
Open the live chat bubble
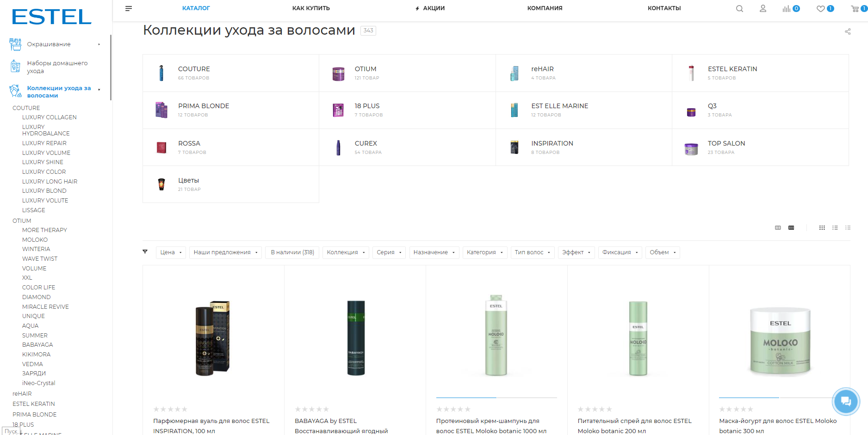tap(845, 401)
